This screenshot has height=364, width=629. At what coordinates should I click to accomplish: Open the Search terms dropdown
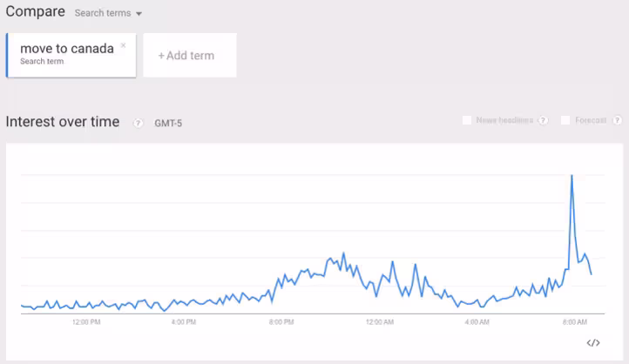(108, 13)
